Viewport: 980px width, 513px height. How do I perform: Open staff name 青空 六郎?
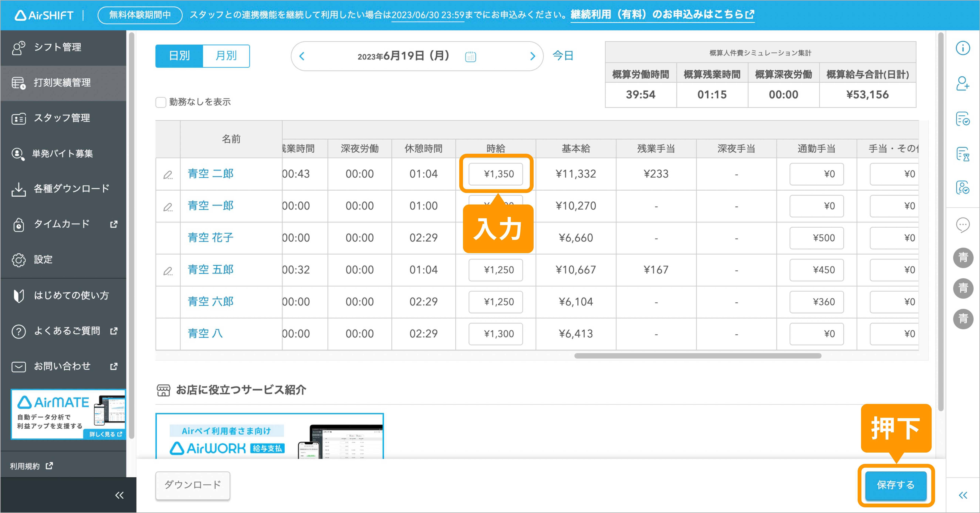[x=210, y=302]
